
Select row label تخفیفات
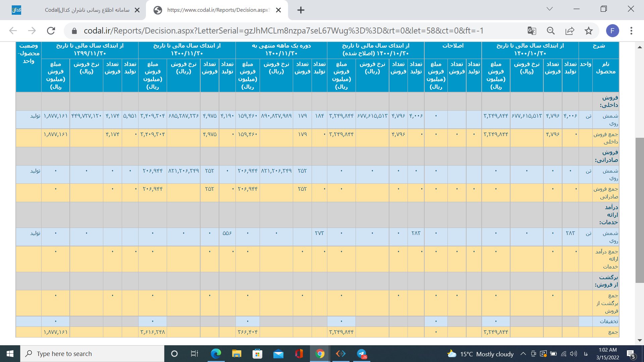pos(609,321)
